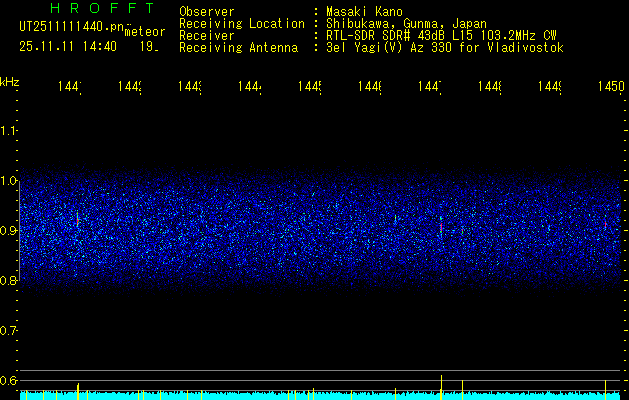Viewport: 629px width, 400px height.
Task: Click the 1.0 kHz frequency axis label
Action: 8,181
